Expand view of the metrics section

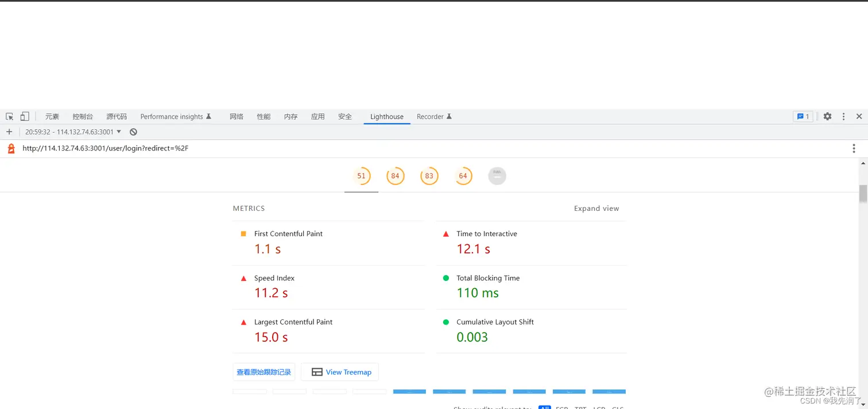[x=596, y=209]
